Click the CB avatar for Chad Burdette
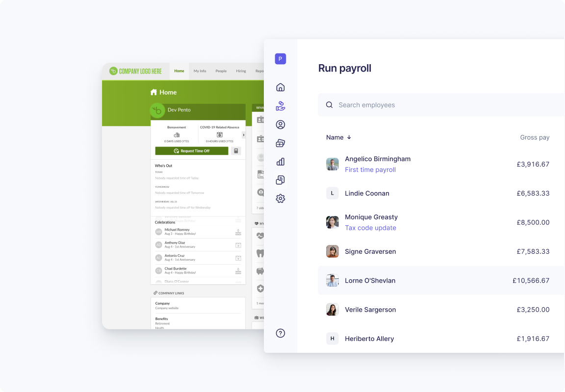 [x=158, y=270]
